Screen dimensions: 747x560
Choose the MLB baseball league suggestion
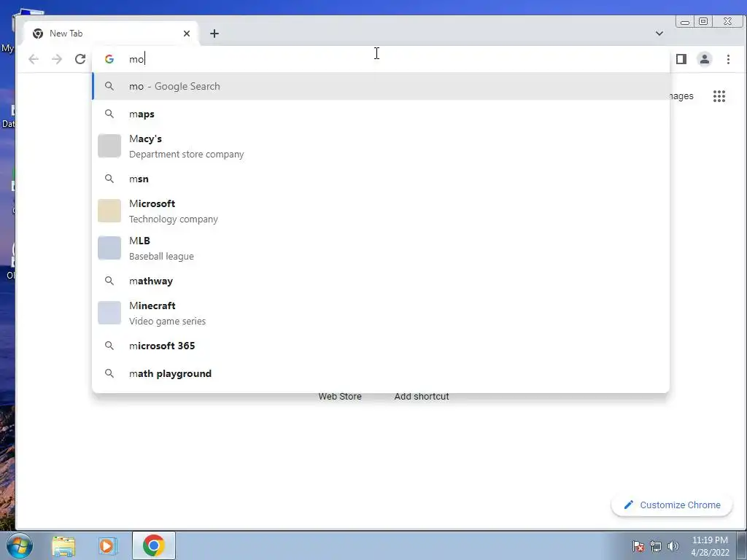point(381,248)
